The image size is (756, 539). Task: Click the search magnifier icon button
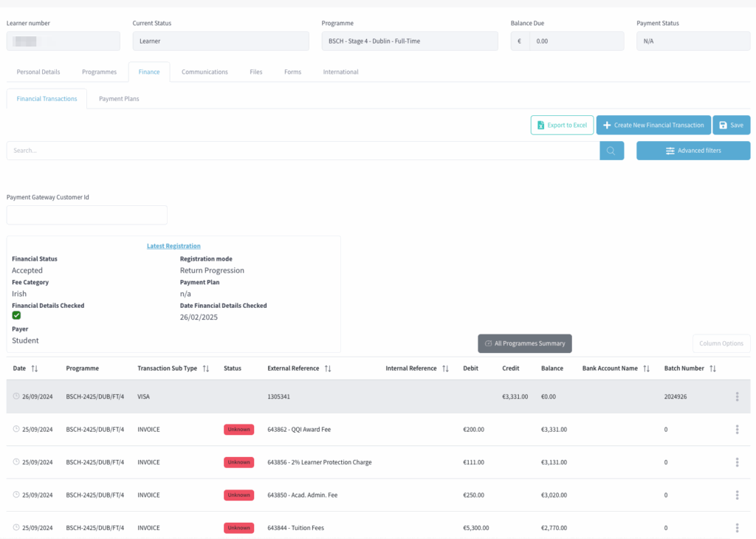pos(611,151)
